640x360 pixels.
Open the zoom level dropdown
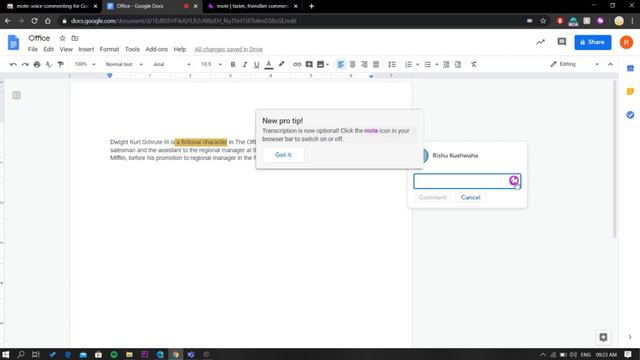pyautogui.click(x=84, y=64)
